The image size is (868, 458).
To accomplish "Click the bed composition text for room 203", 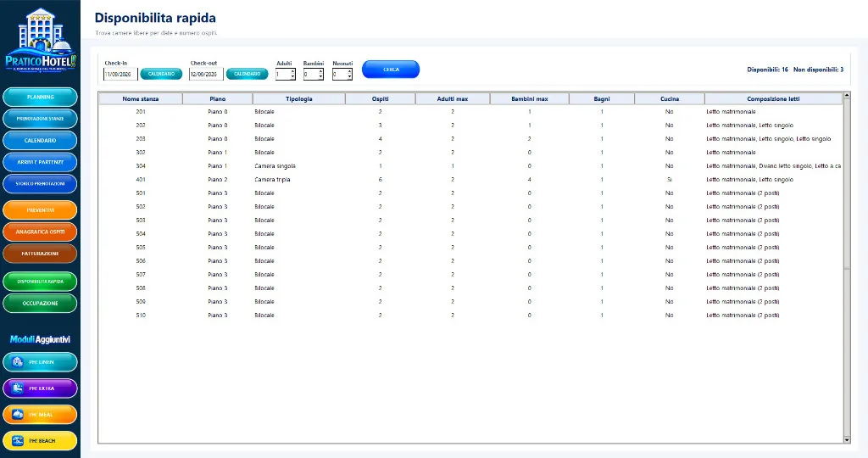I will click(768, 139).
